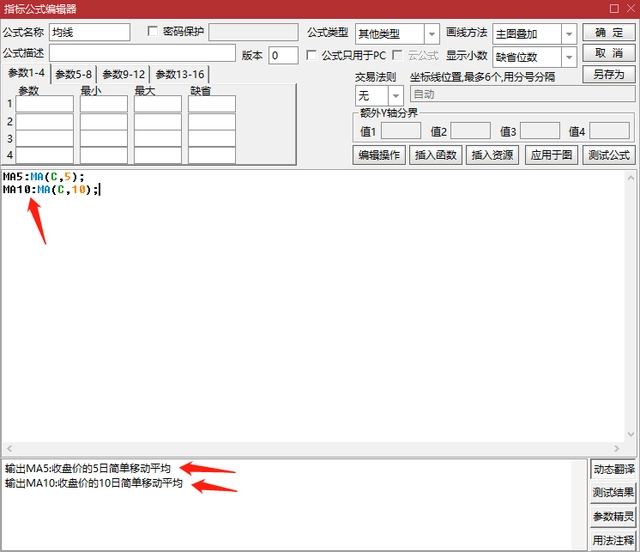Switch to the 参数13-16 tab

(x=180, y=74)
